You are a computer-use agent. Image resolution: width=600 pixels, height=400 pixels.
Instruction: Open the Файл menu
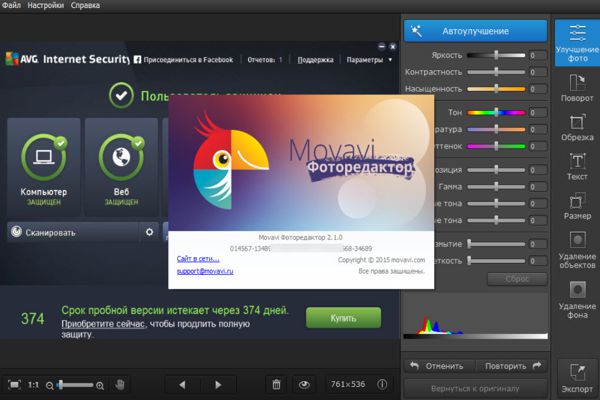point(11,5)
